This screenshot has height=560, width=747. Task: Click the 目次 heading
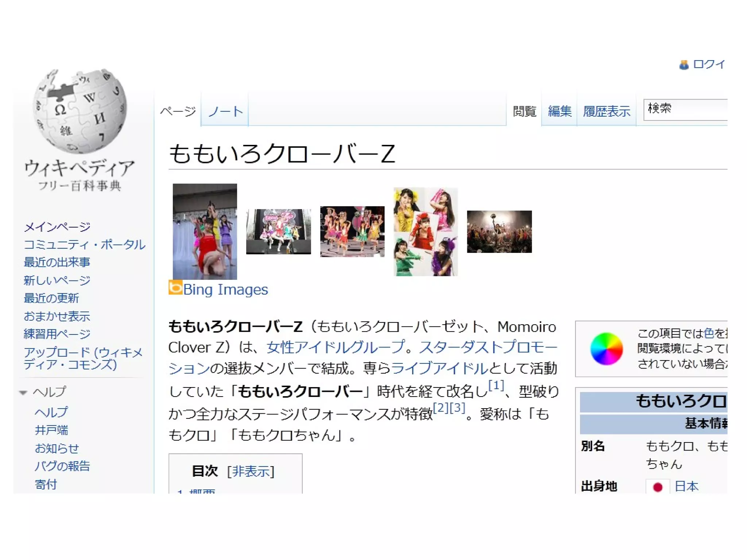point(205,471)
